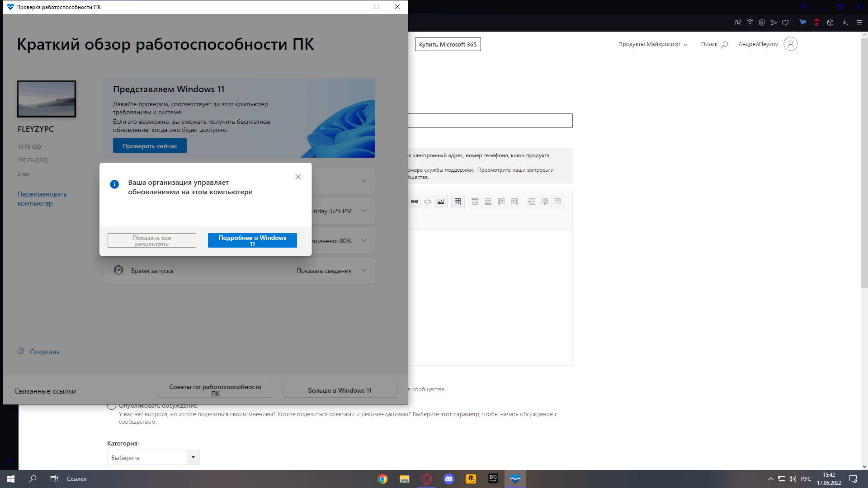Click 'Подробнее о Windows 11' button
868x488 pixels.
pos(252,240)
